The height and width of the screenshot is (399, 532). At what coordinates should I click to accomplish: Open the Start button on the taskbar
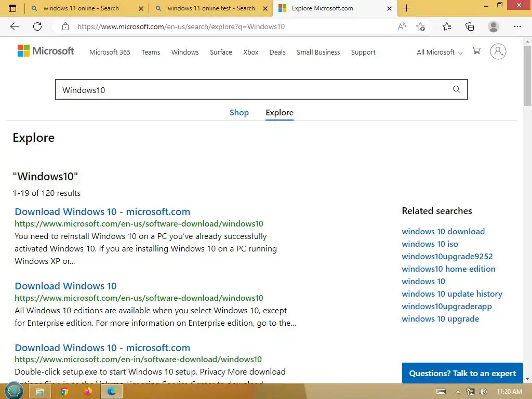pyautogui.click(x=14, y=391)
